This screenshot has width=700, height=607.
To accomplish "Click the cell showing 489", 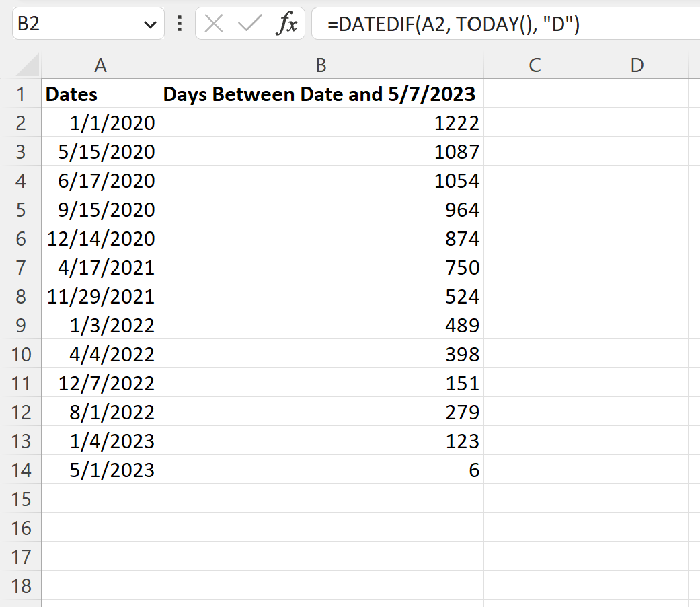I will pos(321,325).
